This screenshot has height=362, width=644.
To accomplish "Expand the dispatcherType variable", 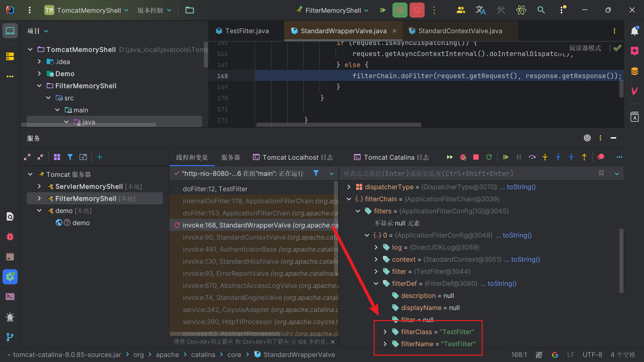I will (349, 187).
